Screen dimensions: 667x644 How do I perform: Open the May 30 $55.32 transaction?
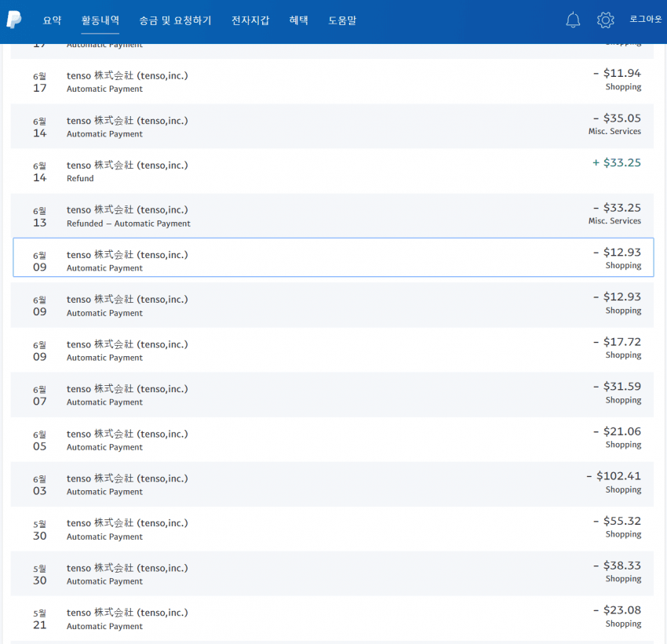point(332,529)
